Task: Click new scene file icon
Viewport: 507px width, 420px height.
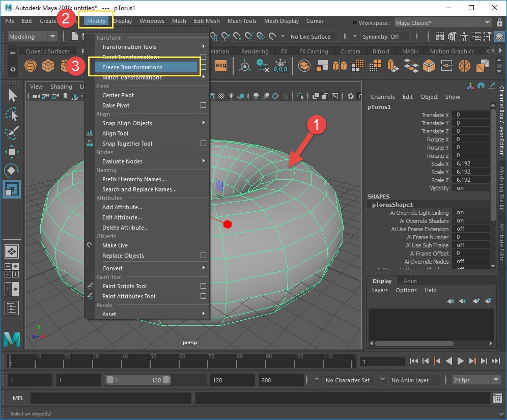Action: coord(75,36)
